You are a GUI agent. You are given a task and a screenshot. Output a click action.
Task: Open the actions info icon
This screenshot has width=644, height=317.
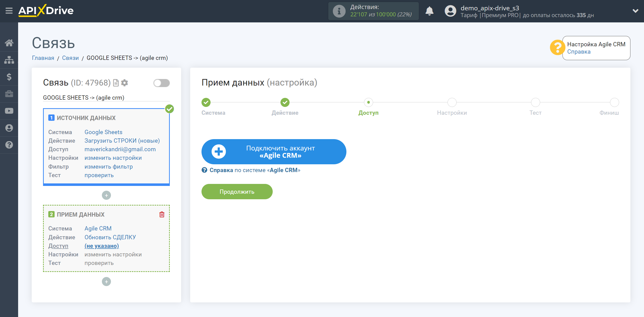point(339,11)
